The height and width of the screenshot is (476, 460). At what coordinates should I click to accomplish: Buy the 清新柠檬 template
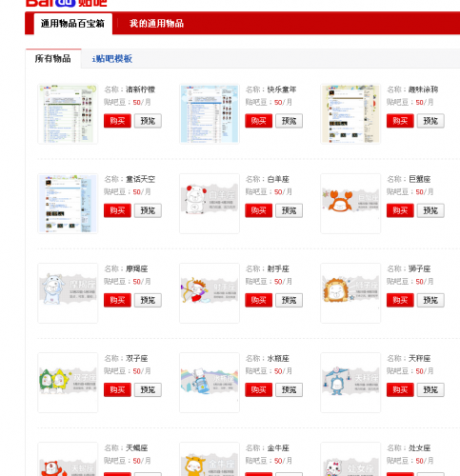click(117, 121)
